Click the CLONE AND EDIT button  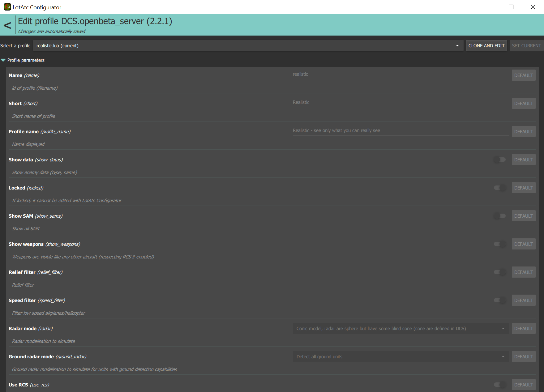[486, 46]
